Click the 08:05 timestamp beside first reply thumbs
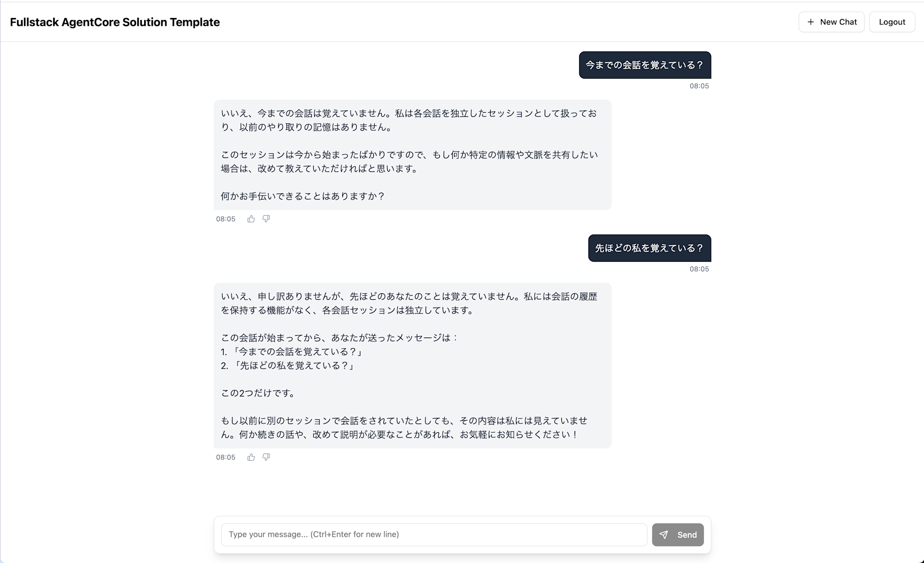Image resolution: width=924 pixels, height=563 pixels. pyautogui.click(x=225, y=219)
